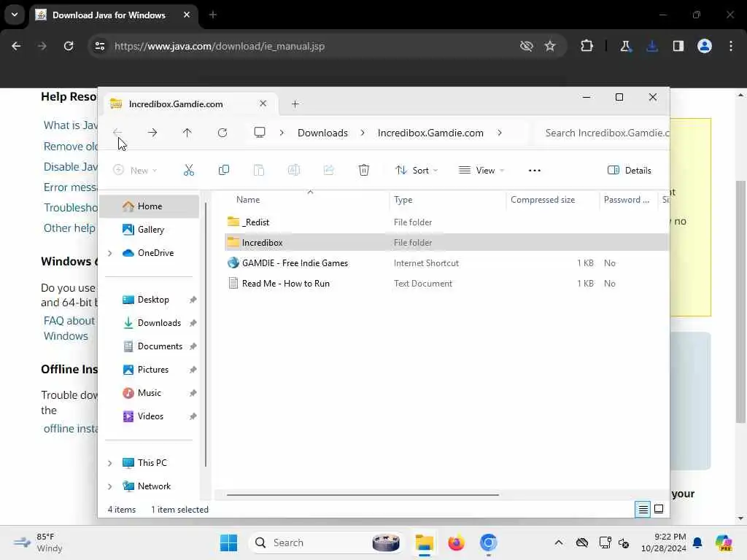The height and width of the screenshot is (560, 747).
Task: Select GAMDIE - Free Indie Games shortcut
Action: click(x=295, y=262)
